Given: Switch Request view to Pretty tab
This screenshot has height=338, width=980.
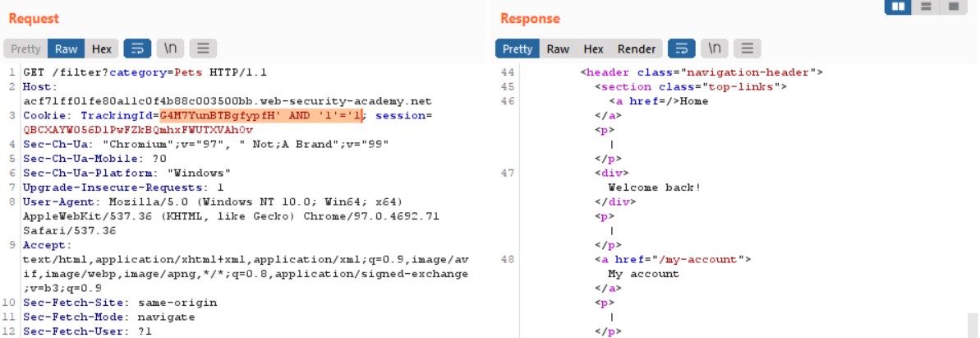Looking at the screenshot, I should [25, 49].
